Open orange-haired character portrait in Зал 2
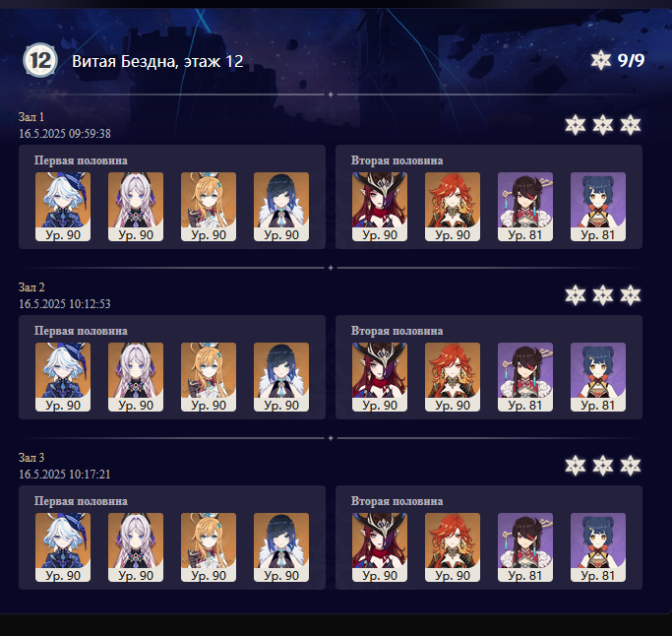672x636 pixels. pos(453,377)
